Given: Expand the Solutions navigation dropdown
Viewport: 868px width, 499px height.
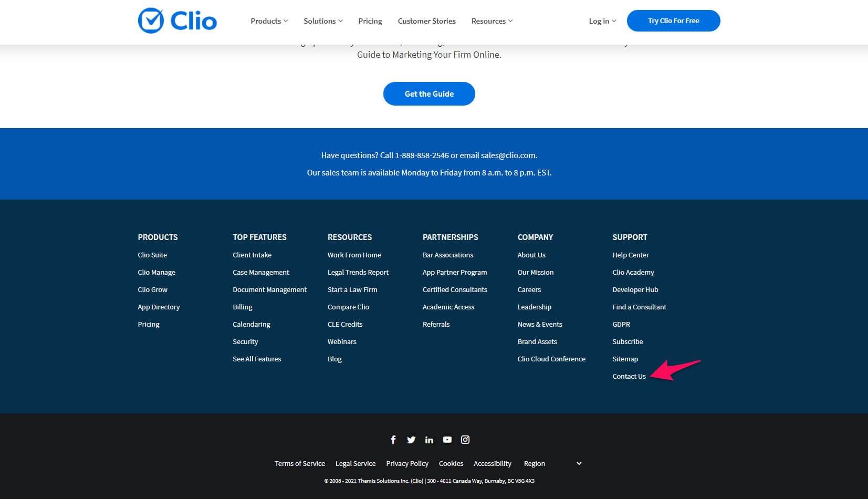Looking at the screenshot, I should click(322, 21).
